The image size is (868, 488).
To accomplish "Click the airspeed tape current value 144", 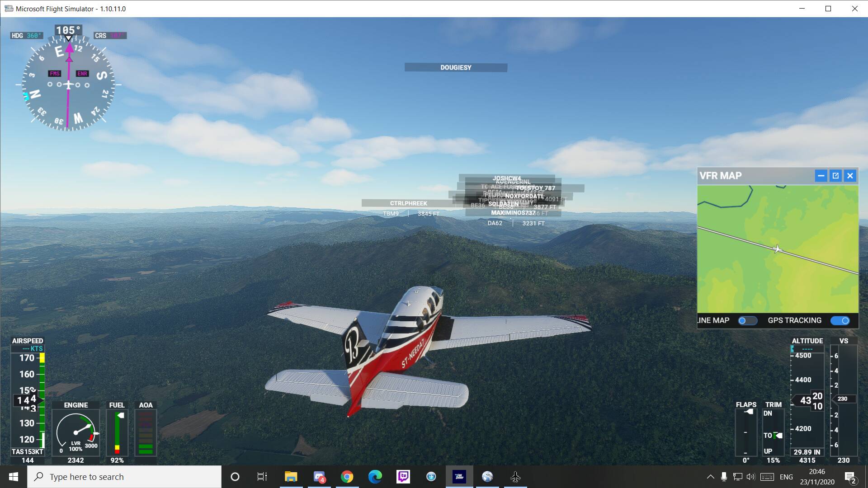I will click(27, 400).
